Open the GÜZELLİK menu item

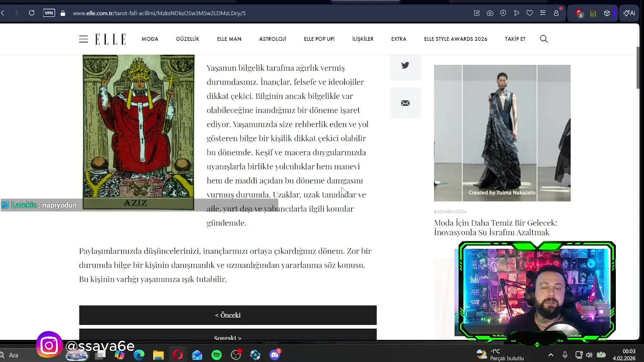tap(188, 39)
